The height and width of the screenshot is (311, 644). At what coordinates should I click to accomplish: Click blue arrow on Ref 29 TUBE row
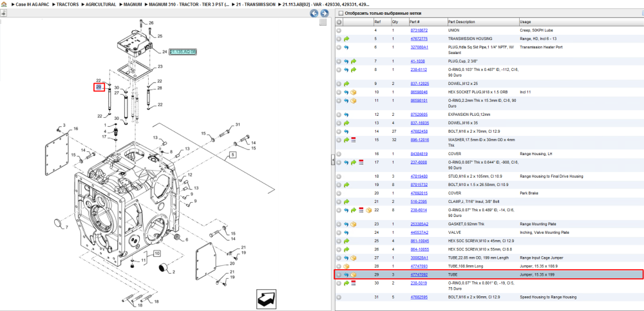pos(346,274)
